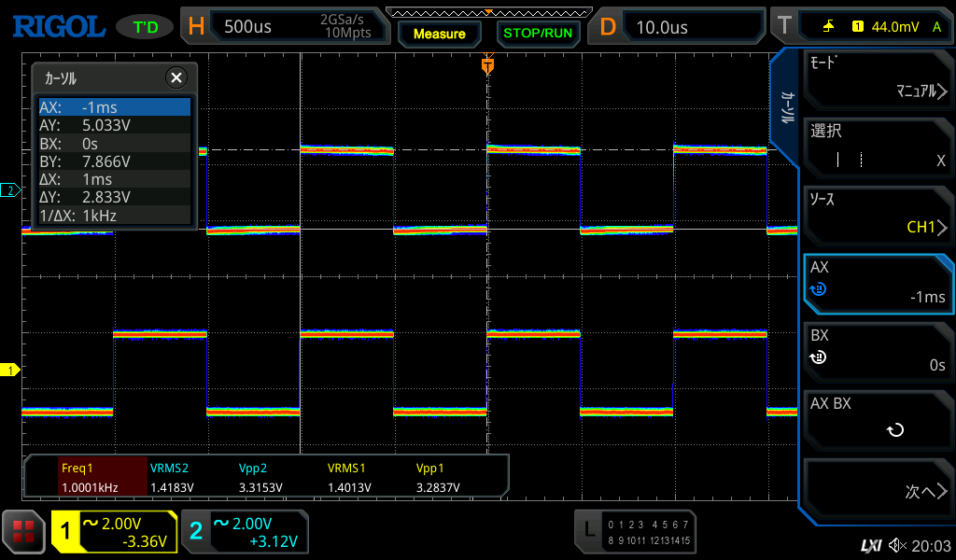Tap the T'D trigger status indicator
The width and height of the screenshot is (956, 560).
tap(146, 27)
